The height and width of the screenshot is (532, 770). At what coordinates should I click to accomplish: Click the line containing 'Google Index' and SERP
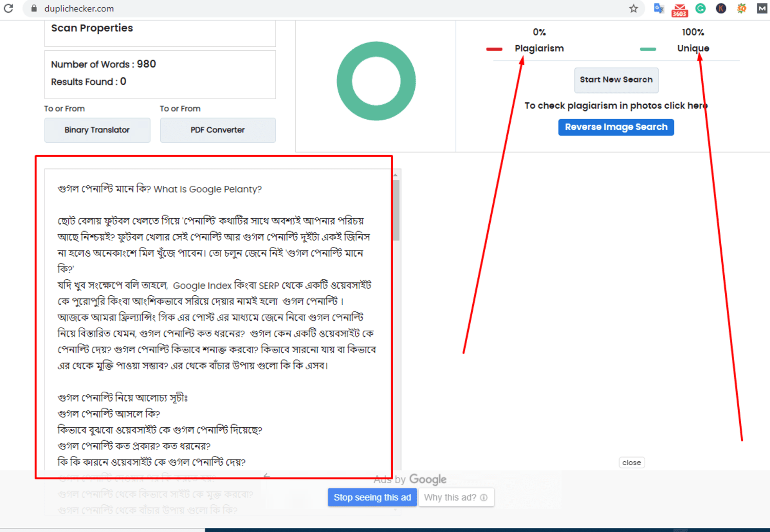pyautogui.click(x=215, y=286)
